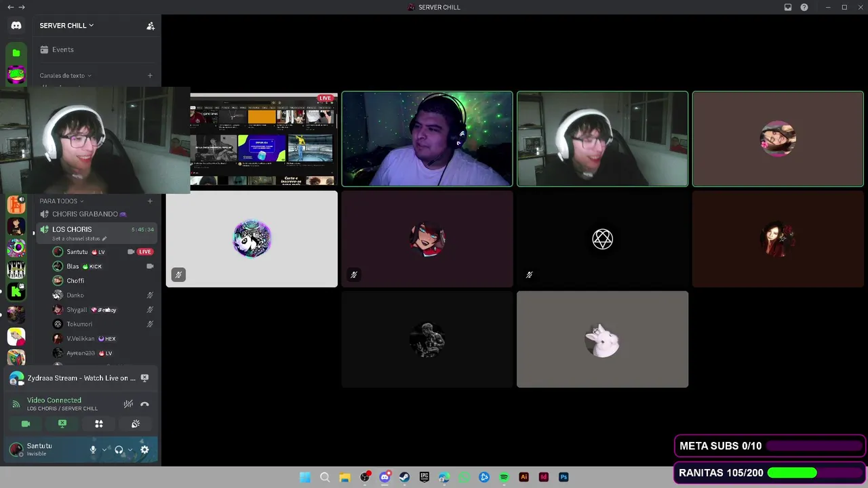Open the Help question mark icon

(804, 7)
